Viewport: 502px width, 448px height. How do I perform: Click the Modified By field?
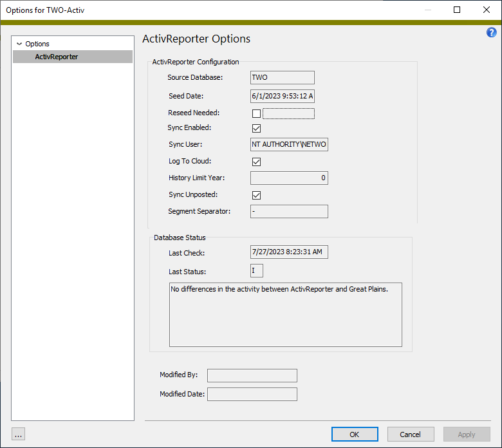pyautogui.click(x=252, y=375)
